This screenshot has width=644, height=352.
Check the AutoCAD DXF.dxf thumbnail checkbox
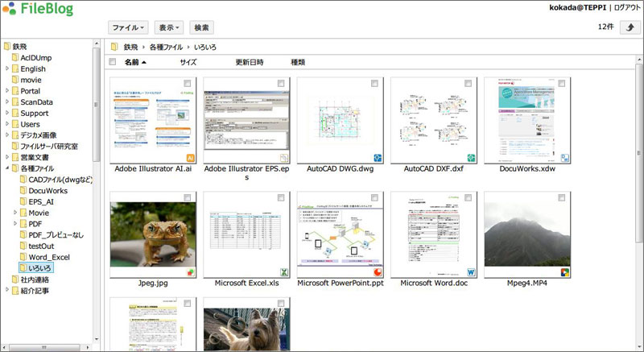point(469,84)
